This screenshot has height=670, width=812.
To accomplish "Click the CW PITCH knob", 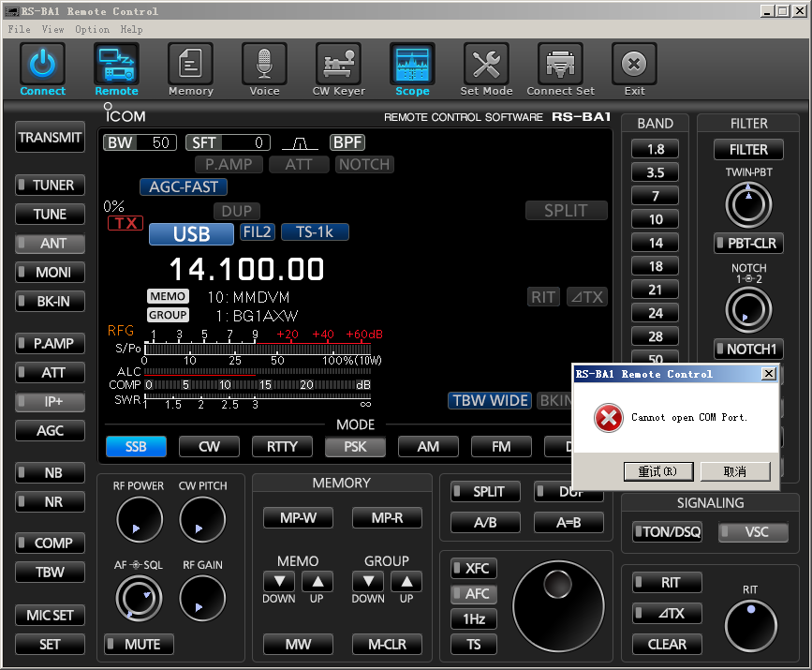I will click(202, 520).
